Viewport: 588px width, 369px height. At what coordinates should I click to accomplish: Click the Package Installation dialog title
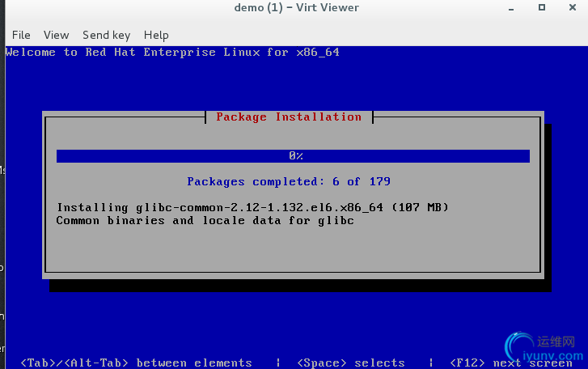(289, 117)
